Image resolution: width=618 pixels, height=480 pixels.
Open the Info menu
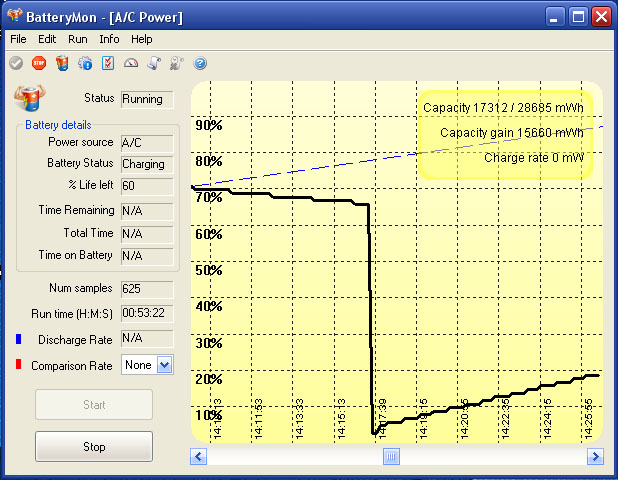(109, 39)
